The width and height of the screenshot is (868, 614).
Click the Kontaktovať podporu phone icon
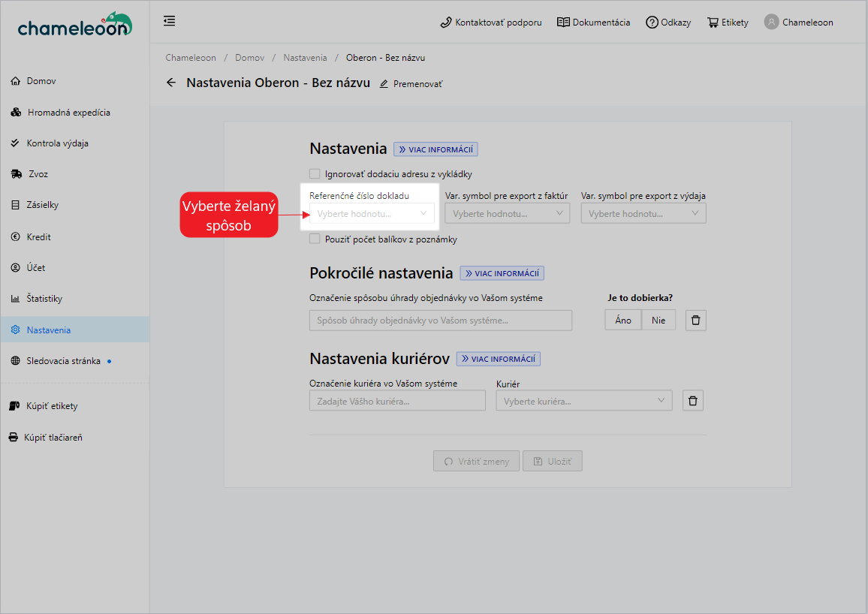(x=446, y=23)
